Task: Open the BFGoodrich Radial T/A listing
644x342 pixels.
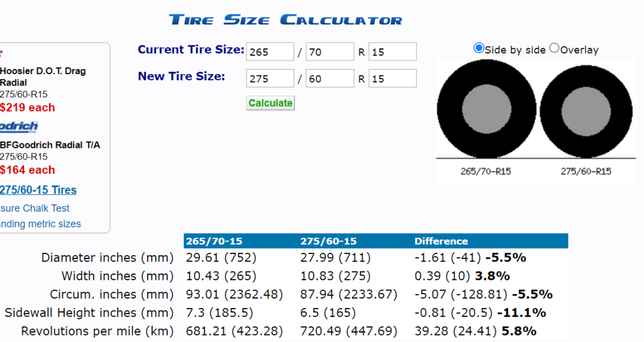Action: pyautogui.click(x=50, y=145)
